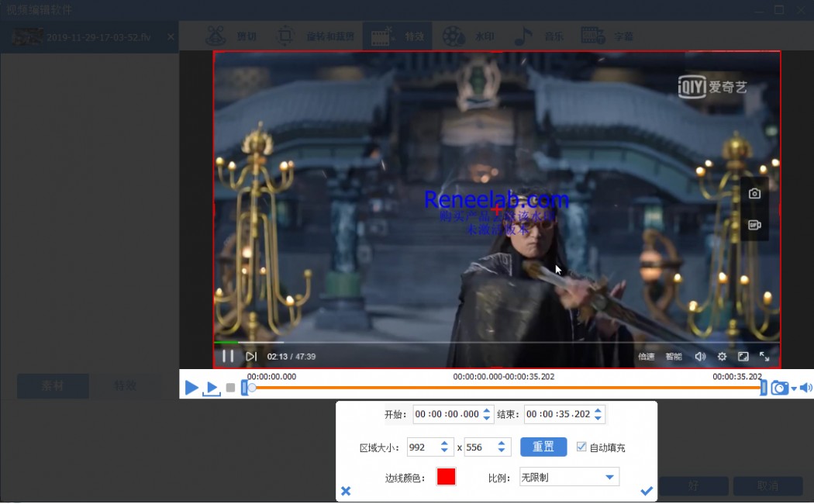Take a screenshot with the player's camera icon

tap(754, 194)
